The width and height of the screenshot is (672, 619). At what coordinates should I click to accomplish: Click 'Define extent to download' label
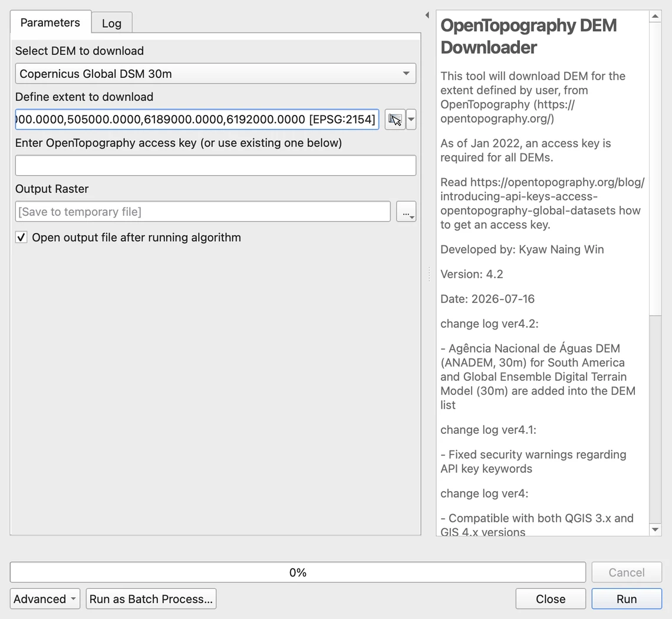point(84,97)
